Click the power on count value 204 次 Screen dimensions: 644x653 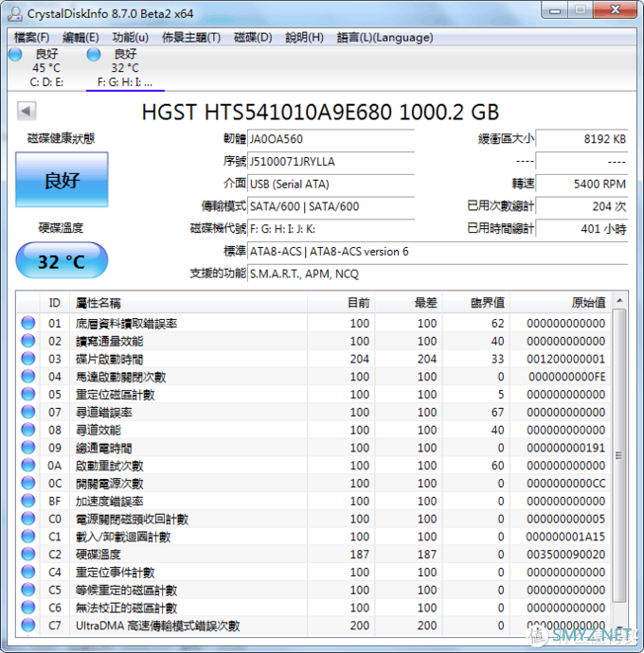point(581,206)
